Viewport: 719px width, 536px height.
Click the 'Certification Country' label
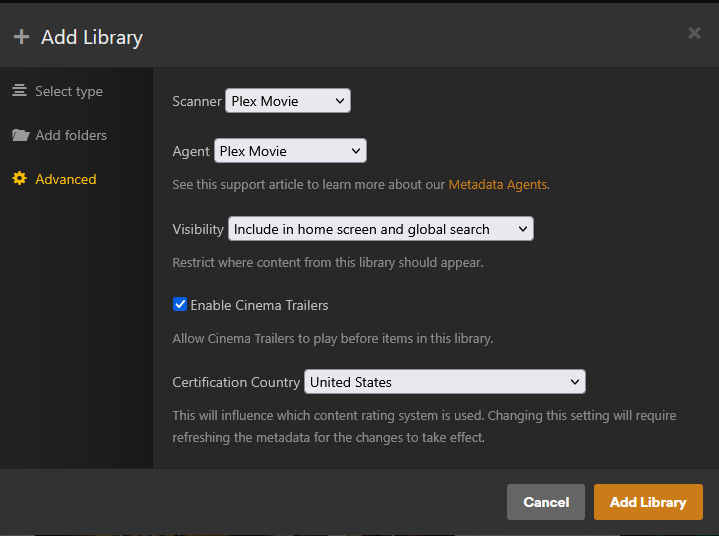pos(236,382)
